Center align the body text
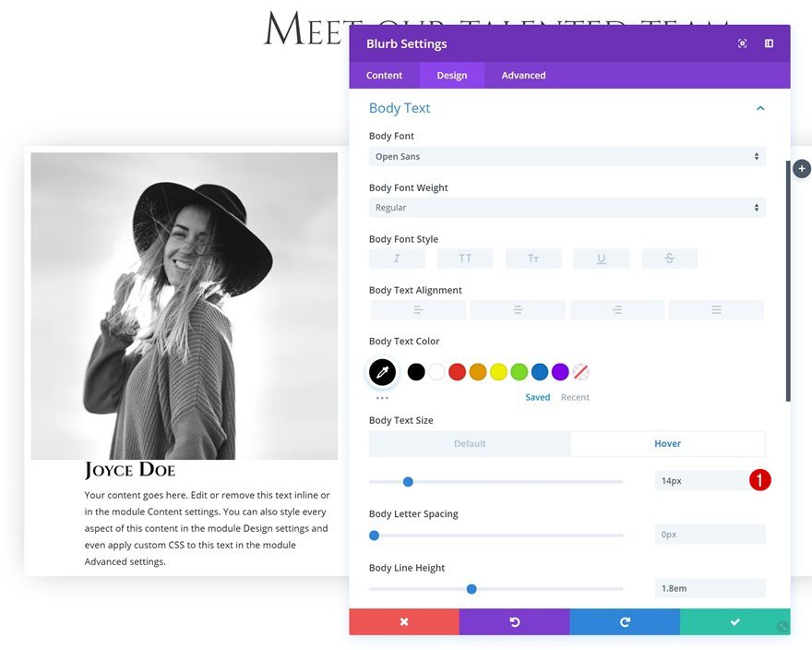This screenshot has width=812, height=650. pyautogui.click(x=518, y=309)
